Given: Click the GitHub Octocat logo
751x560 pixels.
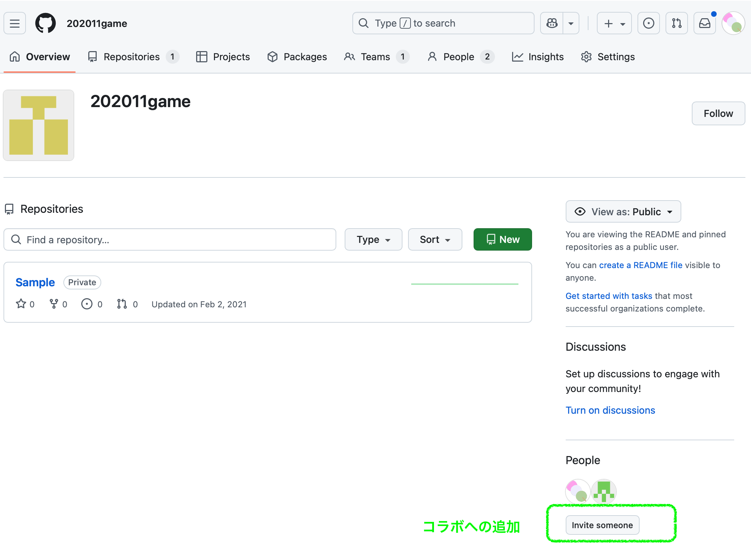Looking at the screenshot, I should pos(46,23).
